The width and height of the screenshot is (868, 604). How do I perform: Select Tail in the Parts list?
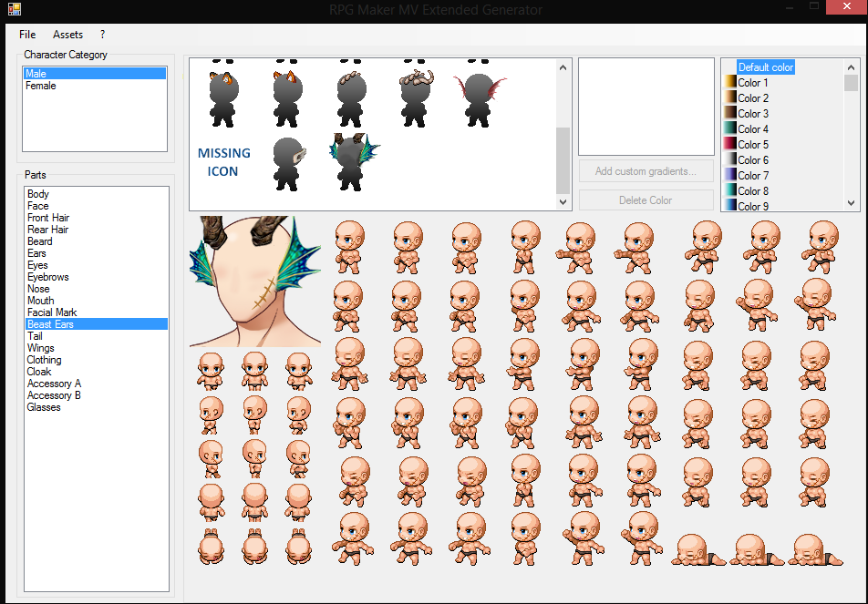tap(97, 336)
